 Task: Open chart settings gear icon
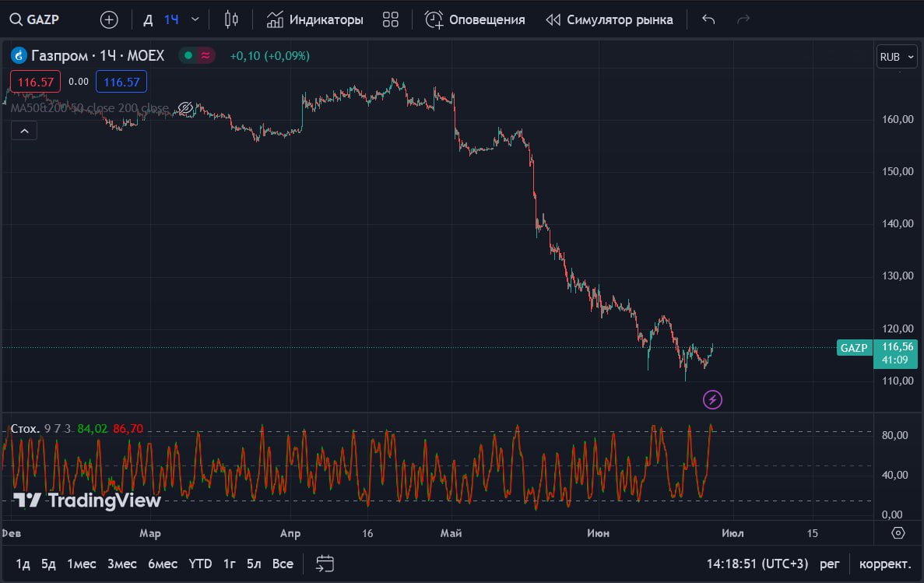tap(898, 533)
